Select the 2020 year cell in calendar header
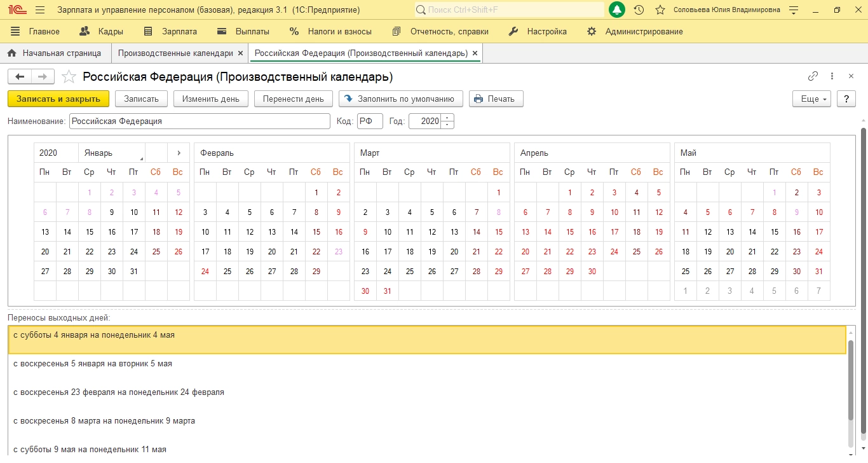This screenshot has height=463, width=868. (56, 153)
